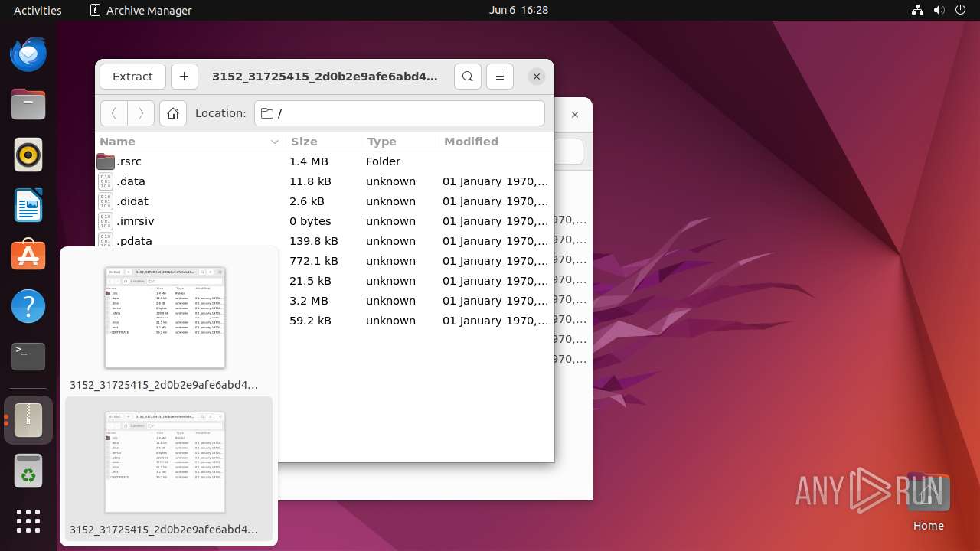Select the 3.2 MB size cell

[309, 301]
